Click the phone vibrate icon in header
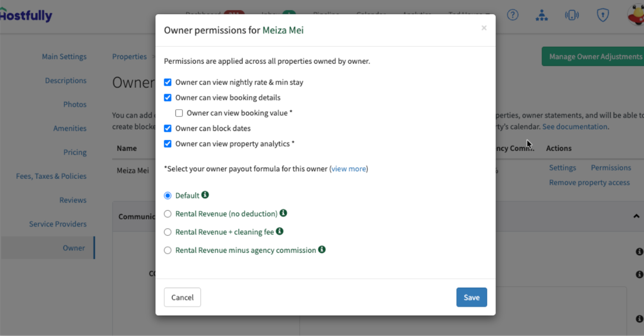 (x=572, y=15)
